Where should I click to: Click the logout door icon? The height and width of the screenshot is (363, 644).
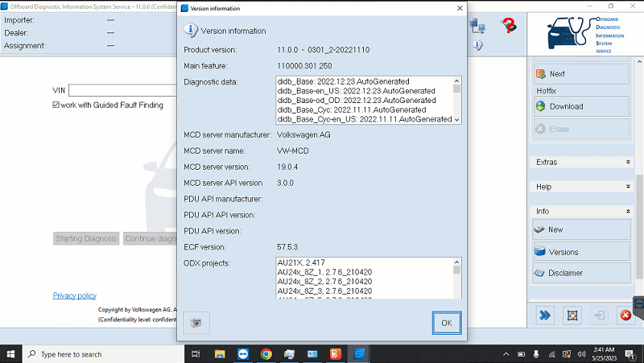[x=599, y=315]
